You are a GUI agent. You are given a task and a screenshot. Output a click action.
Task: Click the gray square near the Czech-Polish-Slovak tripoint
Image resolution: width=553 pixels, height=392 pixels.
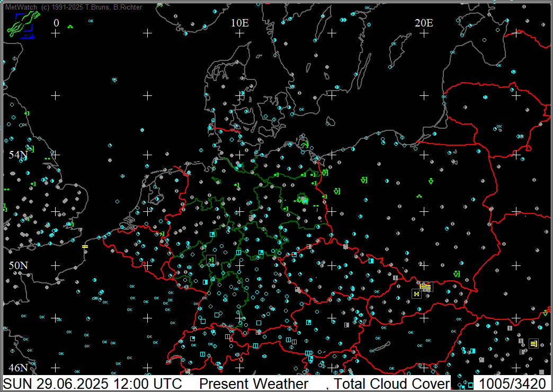pyautogui.click(x=395, y=278)
